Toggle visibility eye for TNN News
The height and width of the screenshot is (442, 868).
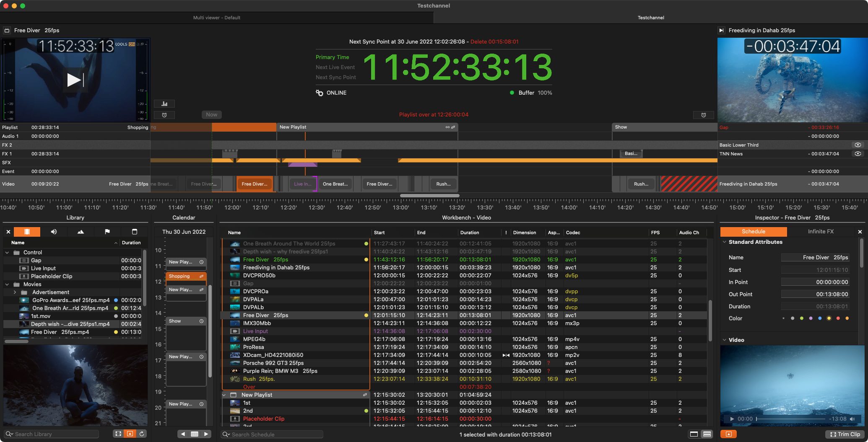(858, 154)
